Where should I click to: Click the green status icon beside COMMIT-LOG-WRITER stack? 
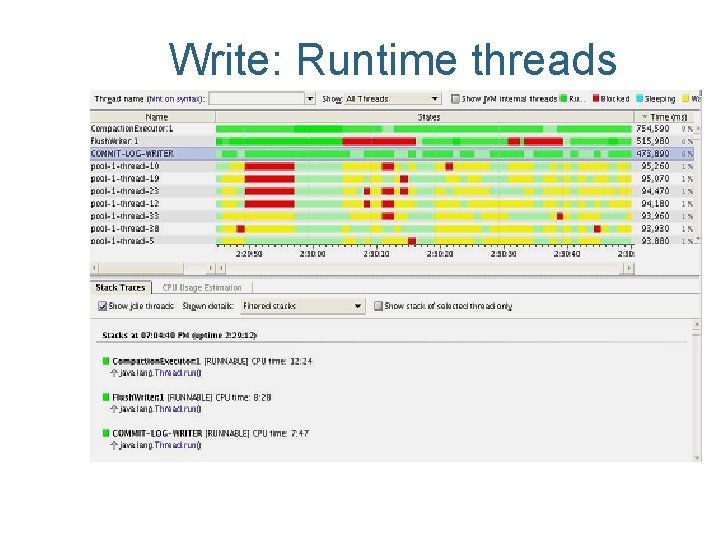click(106, 433)
